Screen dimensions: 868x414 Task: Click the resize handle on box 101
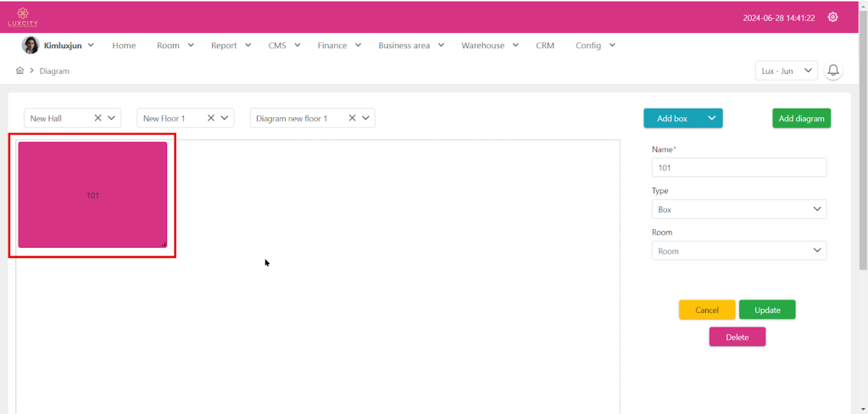click(164, 244)
